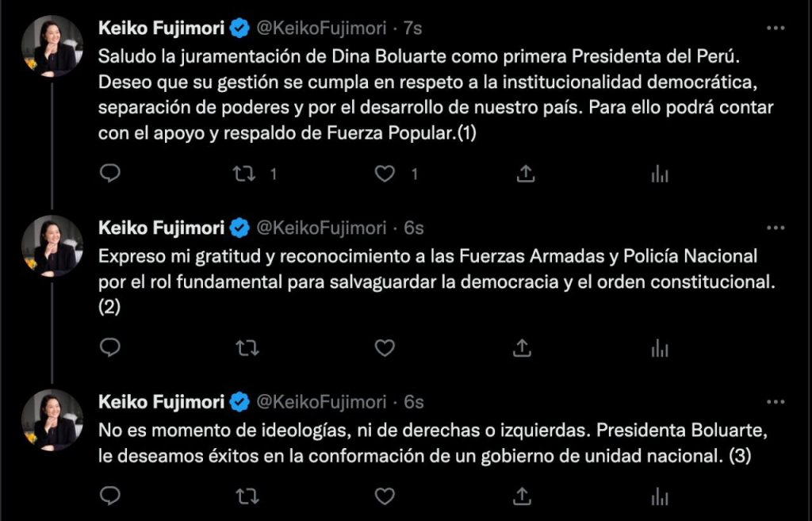The height and width of the screenshot is (521, 812).
Task: Open the 7s timestamp of first tweet
Action: [x=412, y=29]
